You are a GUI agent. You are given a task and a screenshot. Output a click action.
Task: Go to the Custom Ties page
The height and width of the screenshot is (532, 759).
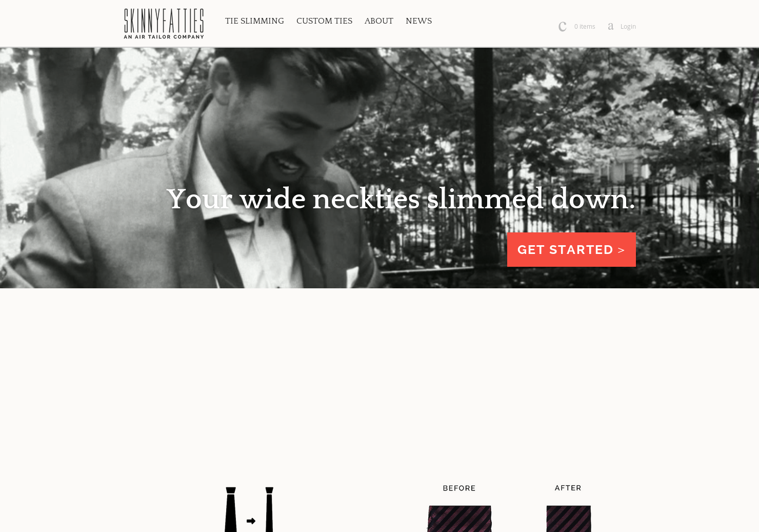tap(324, 21)
